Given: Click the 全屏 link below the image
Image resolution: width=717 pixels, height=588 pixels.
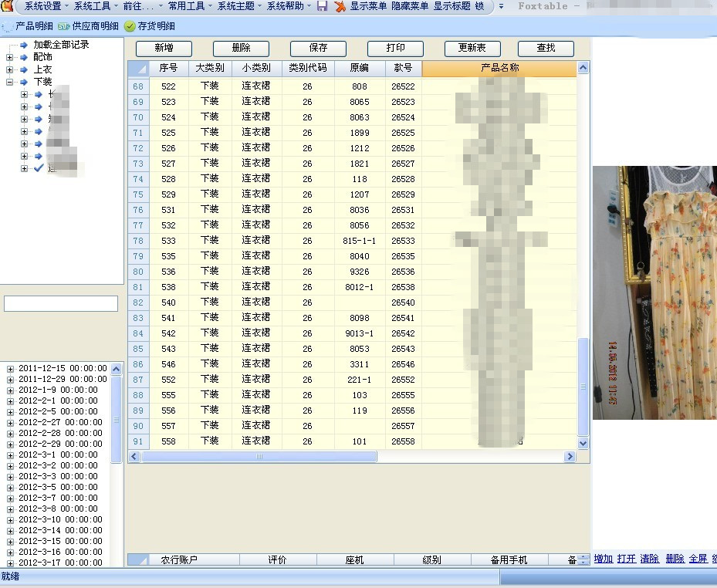Looking at the screenshot, I should pyautogui.click(x=698, y=559).
